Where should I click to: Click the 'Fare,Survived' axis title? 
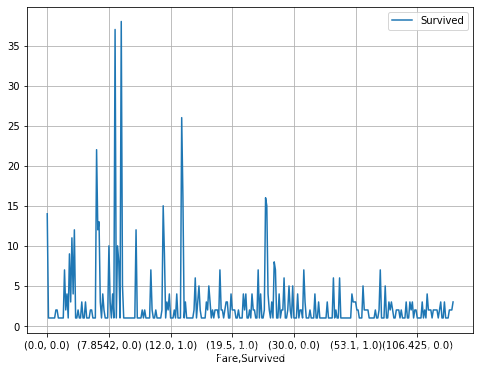point(250,358)
